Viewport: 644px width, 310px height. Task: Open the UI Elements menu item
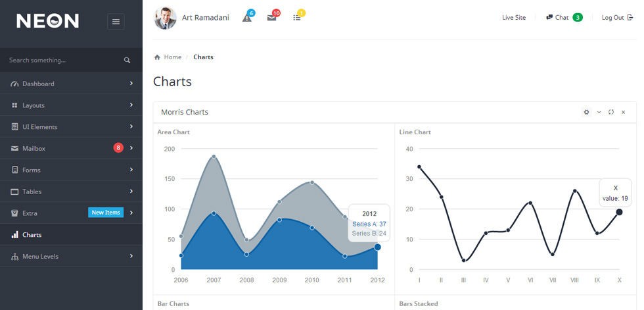click(71, 126)
